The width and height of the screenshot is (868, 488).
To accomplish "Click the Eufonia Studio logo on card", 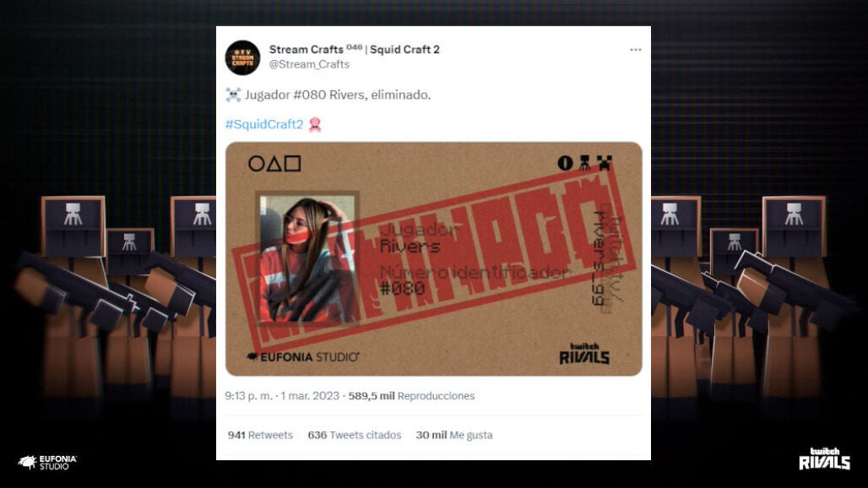I will 303,357.
